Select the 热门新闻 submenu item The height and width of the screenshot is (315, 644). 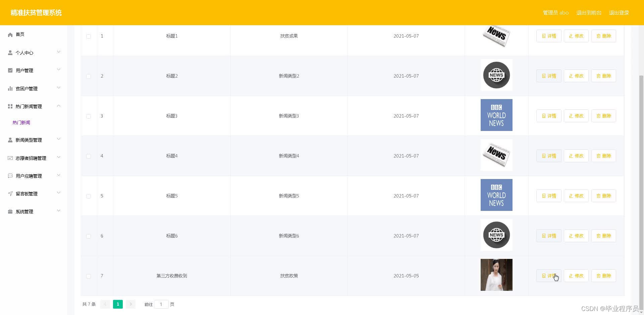21,123
